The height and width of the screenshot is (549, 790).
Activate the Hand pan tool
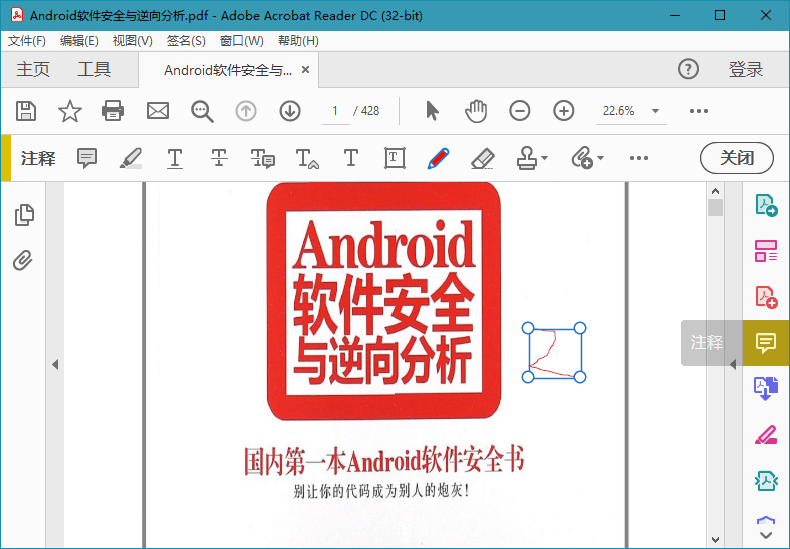coord(476,111)
